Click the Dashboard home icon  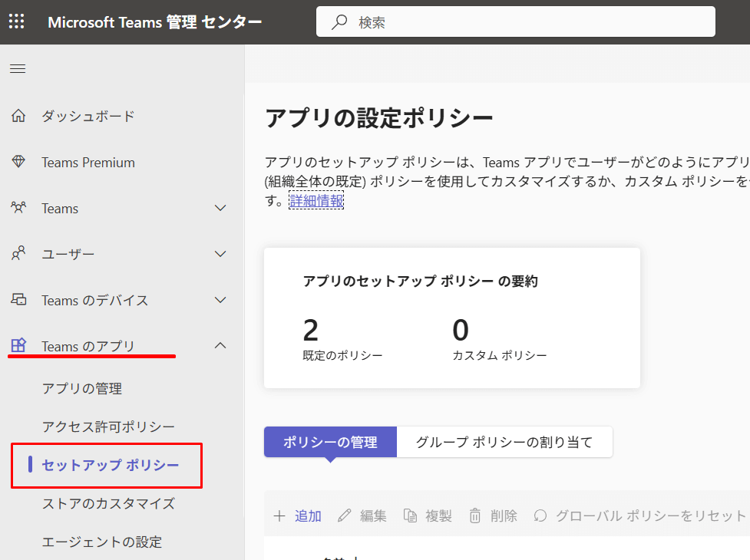[18, 117]
